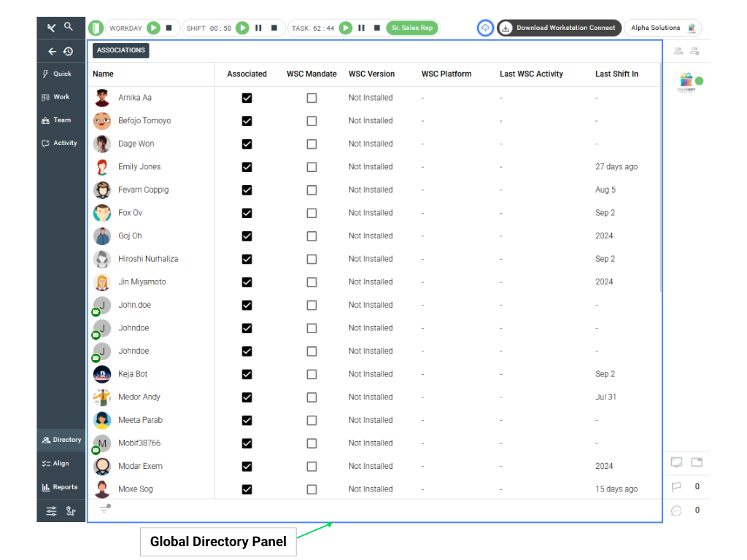Open the Sr. Sales Rep role selector
This screenshot has width=747, height=560.
coord(412,28)
